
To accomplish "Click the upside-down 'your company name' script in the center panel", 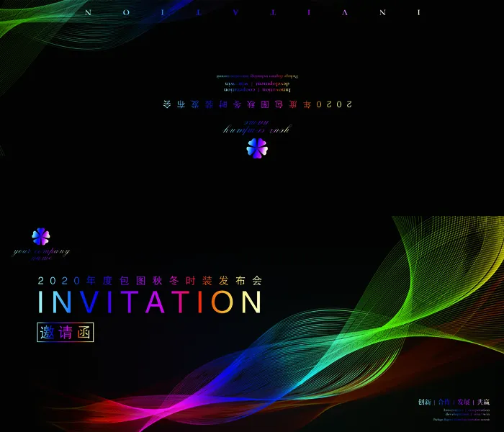I will tap(257, 127).
